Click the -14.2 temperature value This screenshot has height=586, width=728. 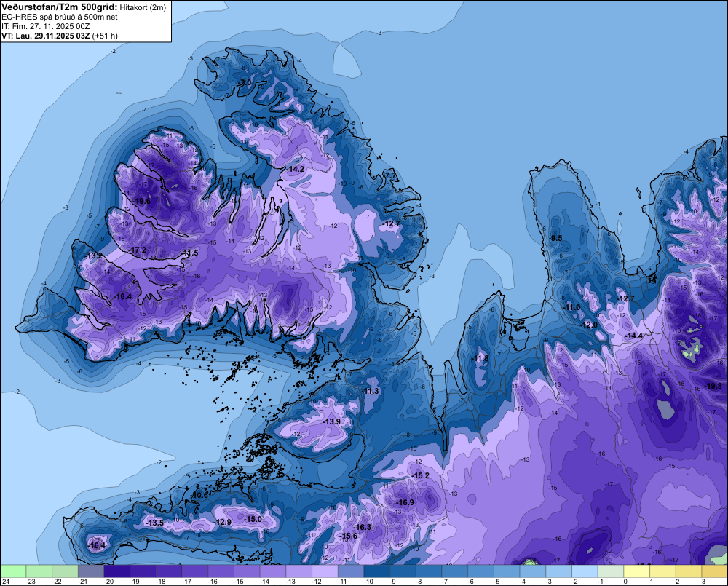[296, 169]
